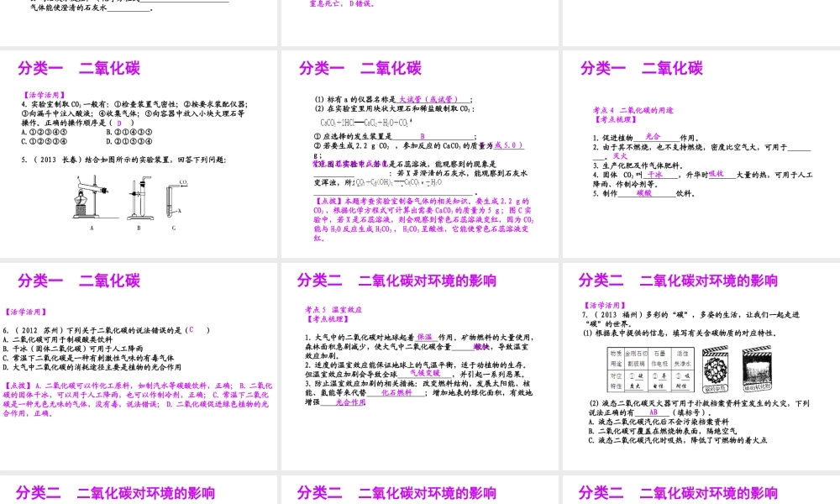Click 【考点梳理】 under 考点5 heading

pyautogui.click(x=328, y=319)
